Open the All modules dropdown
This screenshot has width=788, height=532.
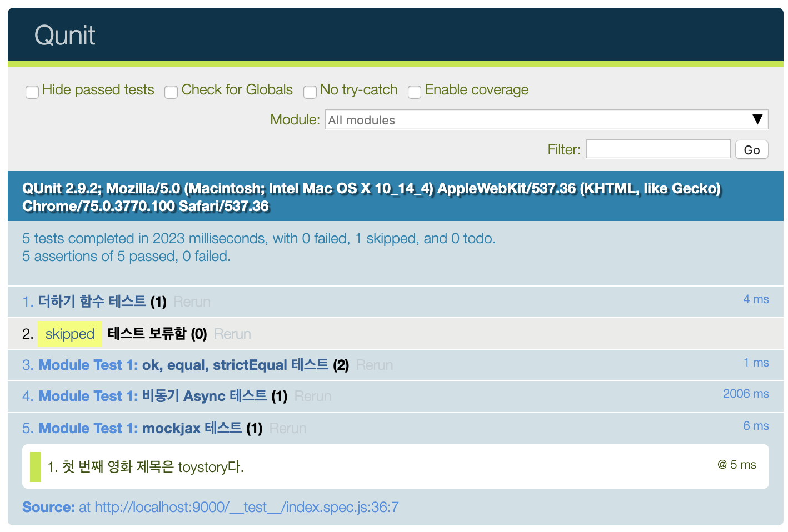coord(546,119)
